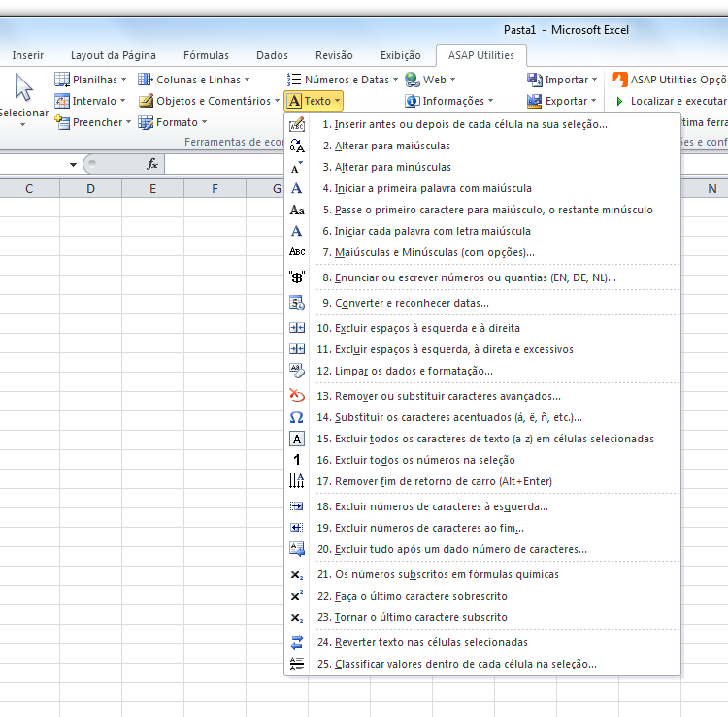Click ASAP Utilities Opções button
Screen dimensions: 728x717
[x=670, y=80]
